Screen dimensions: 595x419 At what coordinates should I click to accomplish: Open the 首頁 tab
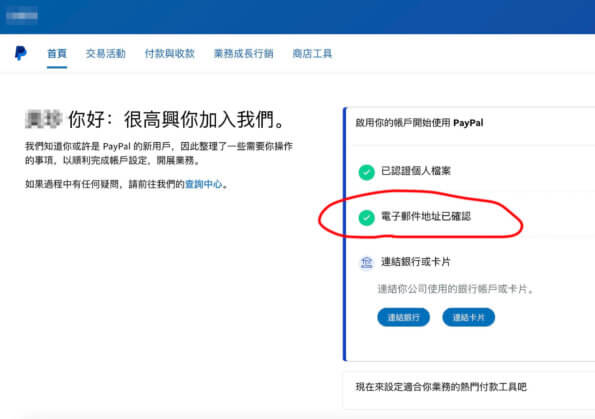(57, 54)
